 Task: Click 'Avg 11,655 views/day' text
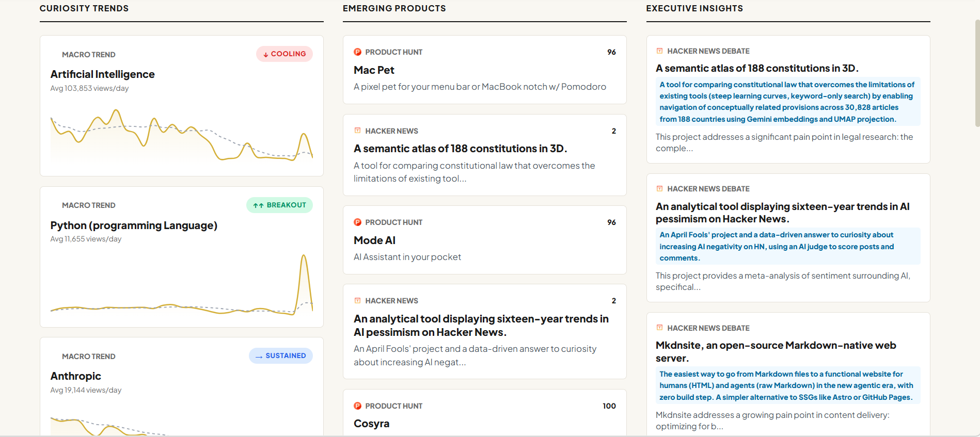[x=86, y=239]
